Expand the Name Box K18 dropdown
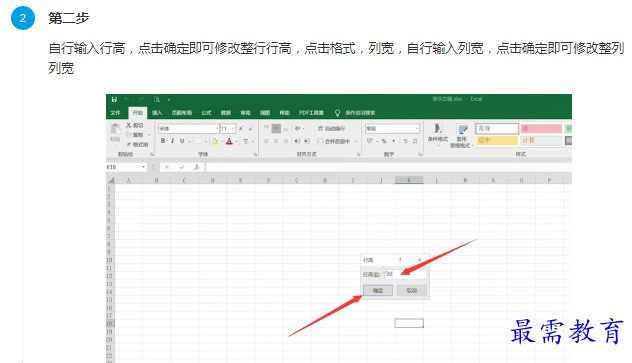 pyautogui.click(x=143, y=167)
